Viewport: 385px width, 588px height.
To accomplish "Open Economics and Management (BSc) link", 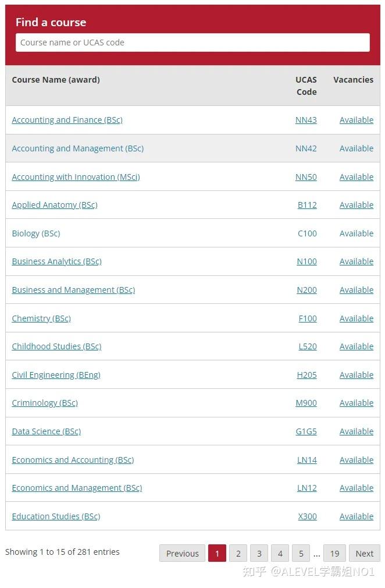I will (x=77, y=488).
